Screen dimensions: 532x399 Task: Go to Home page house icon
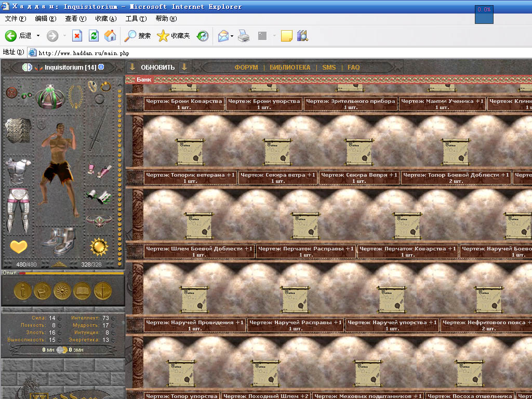click(110, 36)
